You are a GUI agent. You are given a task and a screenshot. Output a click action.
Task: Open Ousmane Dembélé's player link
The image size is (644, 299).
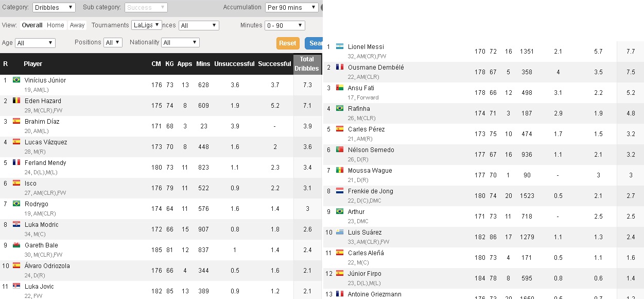[376, 68]
